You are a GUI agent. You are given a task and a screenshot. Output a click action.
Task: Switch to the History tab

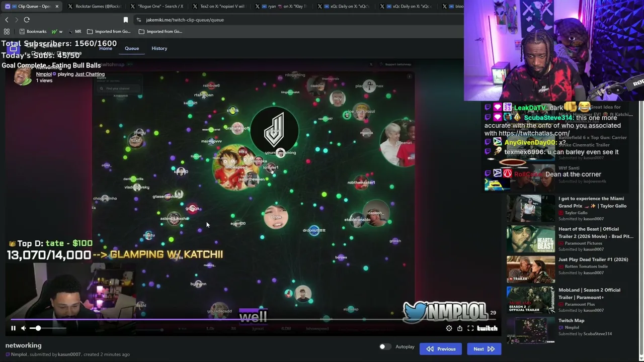click(x=159, y=48)
